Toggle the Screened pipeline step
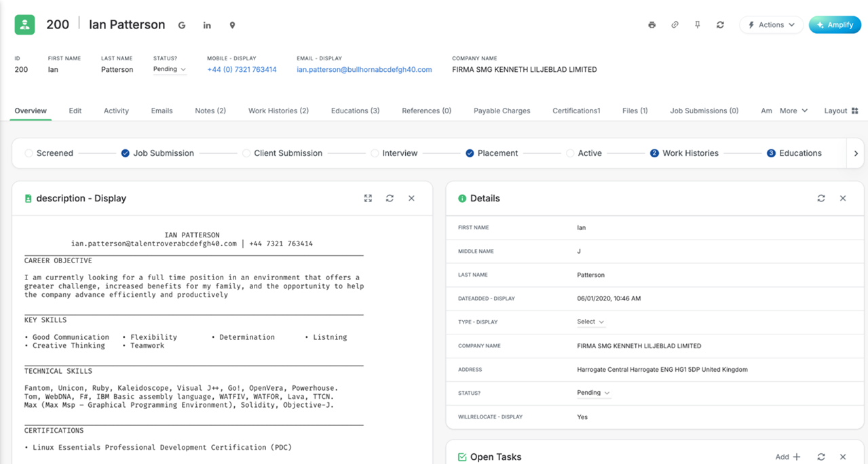The width and height of the screenshot is (868, 464). coord(29,153)
